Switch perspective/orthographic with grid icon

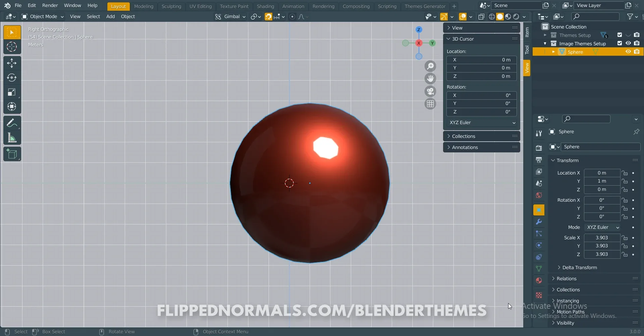pyautogui.click(x=430, y=104)
